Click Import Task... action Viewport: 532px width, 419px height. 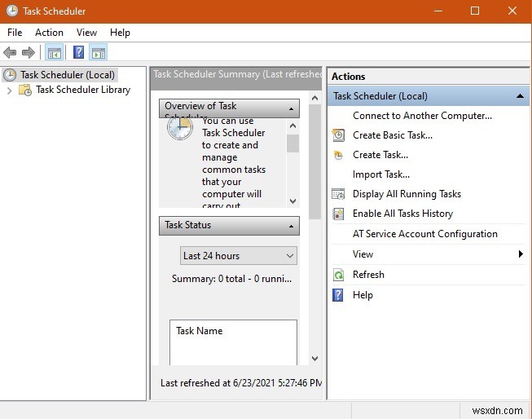pos(381,174)
